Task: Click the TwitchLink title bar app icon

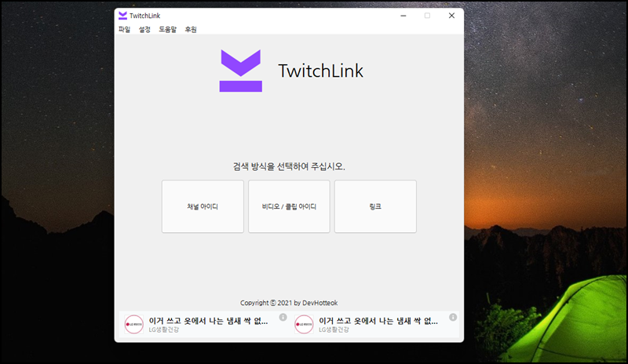Action: coord(122,16)
